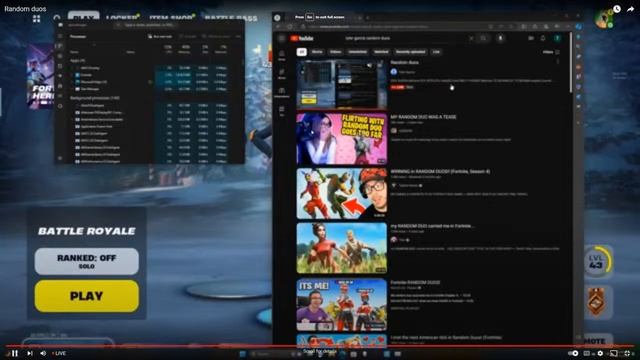Open player settings gear menu
Screen dimensions: 640x360
[600, 353]
